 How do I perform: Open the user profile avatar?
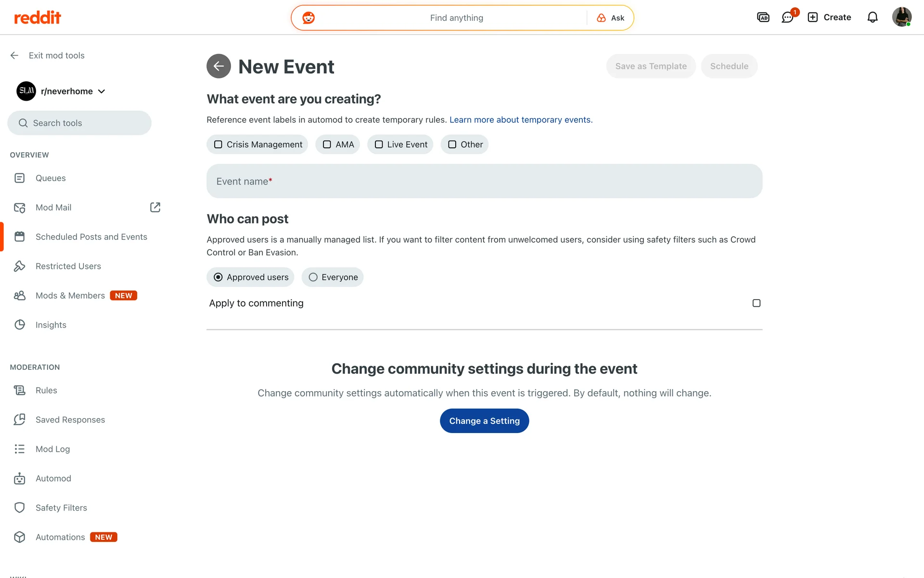901,17
